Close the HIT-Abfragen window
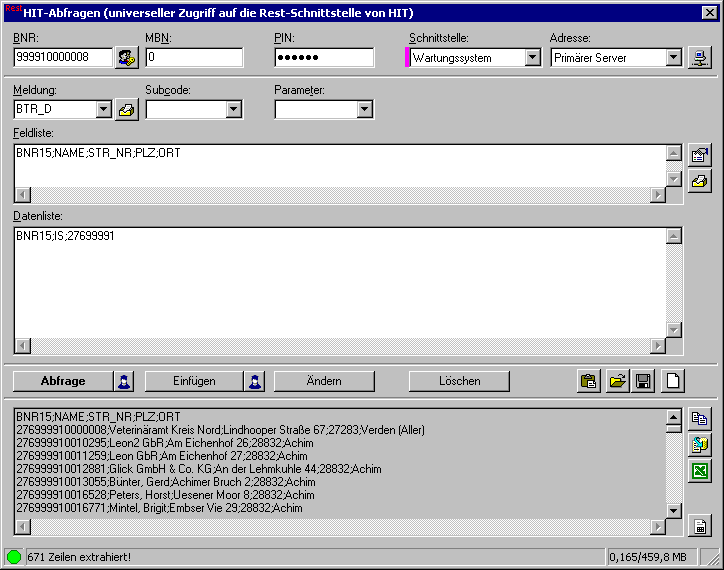Viewport: 724px width, 570px height. point(709,12)
